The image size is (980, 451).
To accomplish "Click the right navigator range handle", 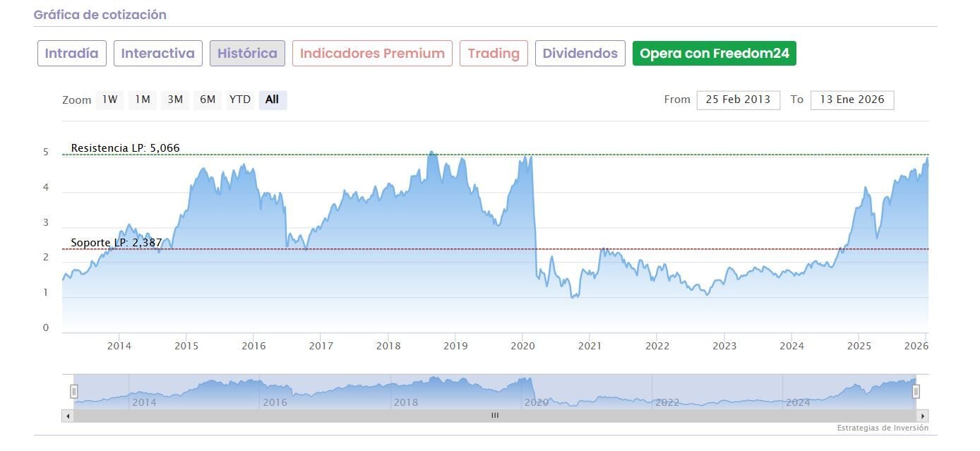I will coord(916,391).
